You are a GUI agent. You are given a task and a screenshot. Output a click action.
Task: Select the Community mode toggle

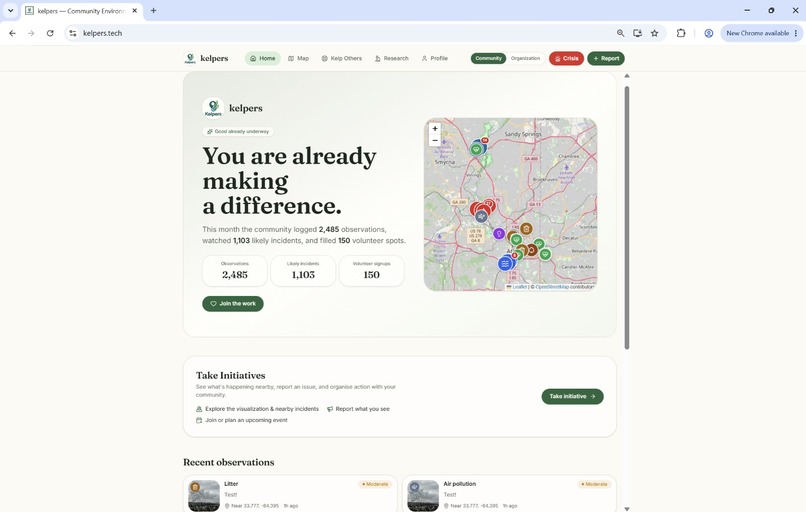[x=488, y=59]
